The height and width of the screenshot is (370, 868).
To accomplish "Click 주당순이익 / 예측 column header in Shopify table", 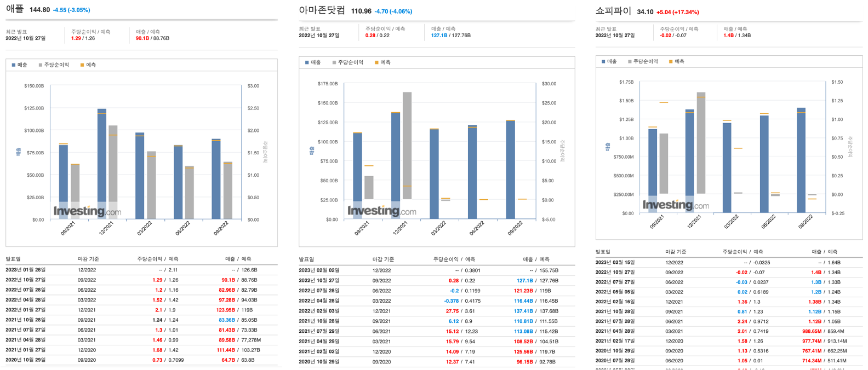I will (743, 252).
